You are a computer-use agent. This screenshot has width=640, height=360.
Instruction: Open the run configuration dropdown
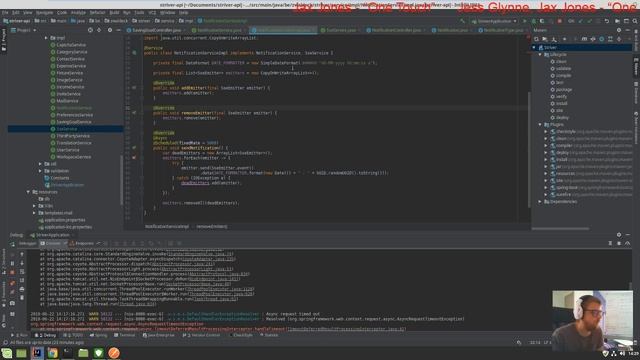point(494,21)
